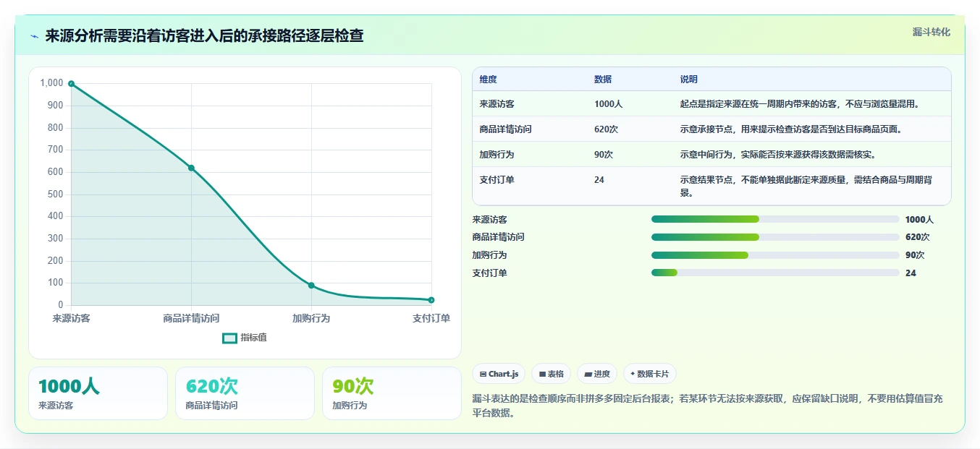980x449 pixels.
Task: Select the 进度 tag chip
Action: [x=597, y=374]
